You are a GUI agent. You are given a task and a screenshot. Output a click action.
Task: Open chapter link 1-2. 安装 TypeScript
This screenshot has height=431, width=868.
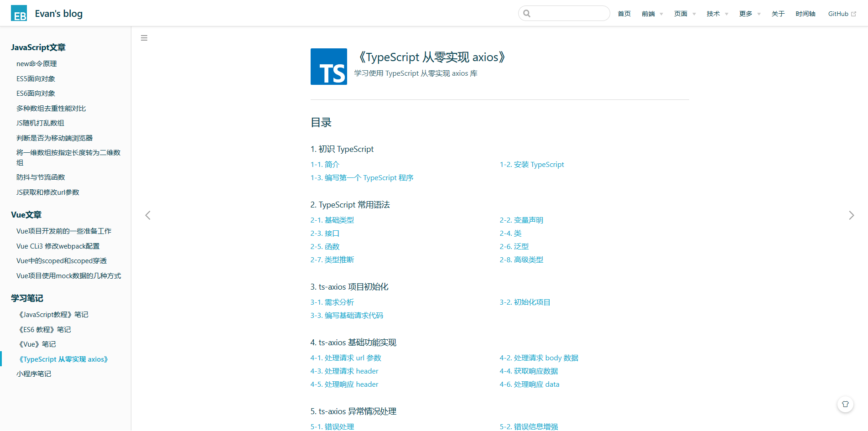pyautogui.click(x=532, y=165)
